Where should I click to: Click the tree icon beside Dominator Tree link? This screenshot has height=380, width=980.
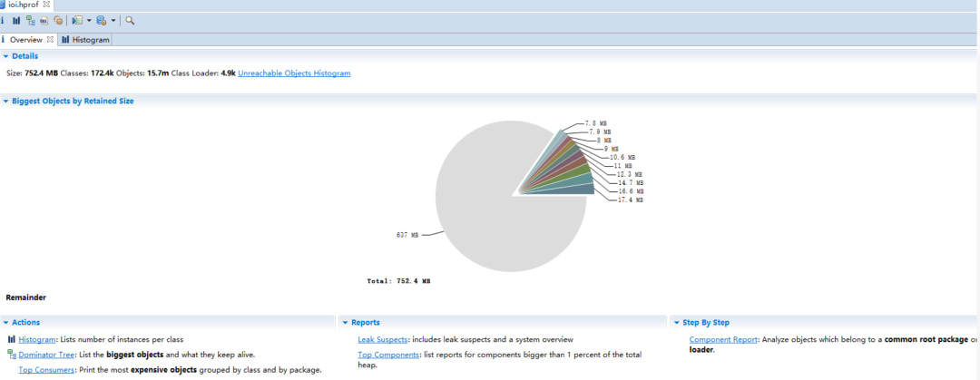tap(11, 355)
